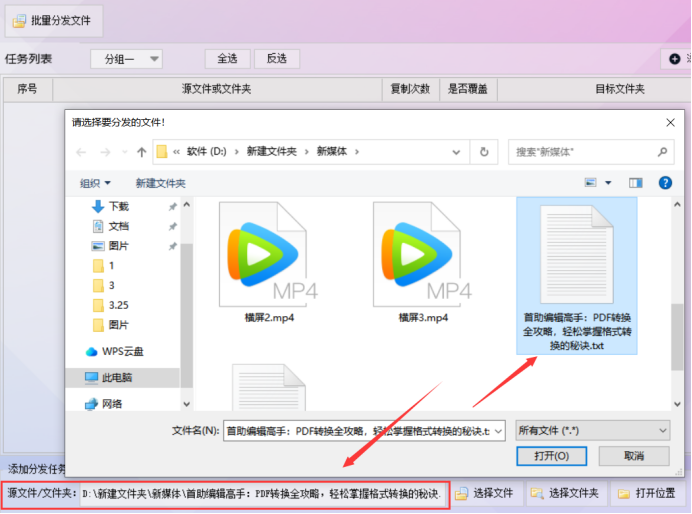This screenshot has width=692, height=514.
Task: Open the 分组一 group dropdown
Action: [x=126, y=59]
